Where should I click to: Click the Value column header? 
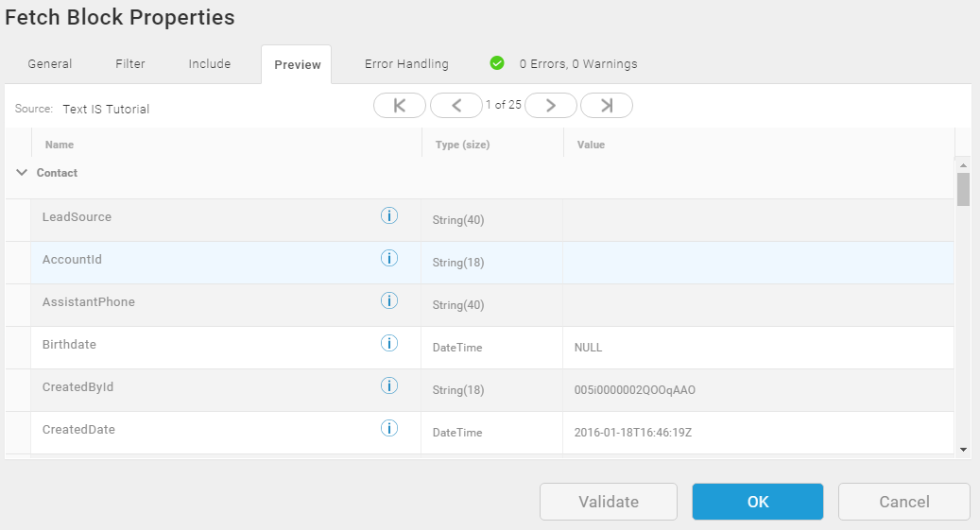click(591, 145)
